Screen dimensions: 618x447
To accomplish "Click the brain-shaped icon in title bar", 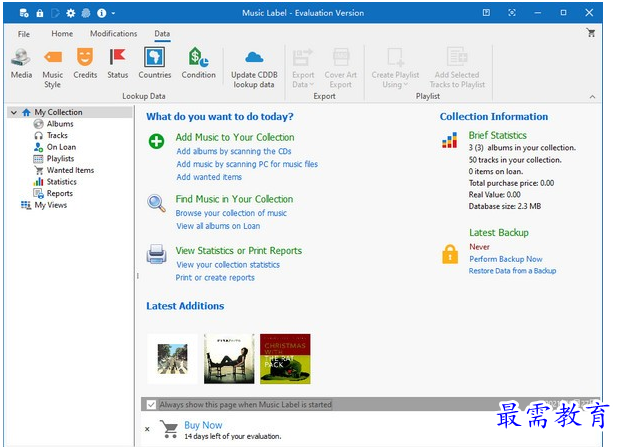I will pos(86,13).
